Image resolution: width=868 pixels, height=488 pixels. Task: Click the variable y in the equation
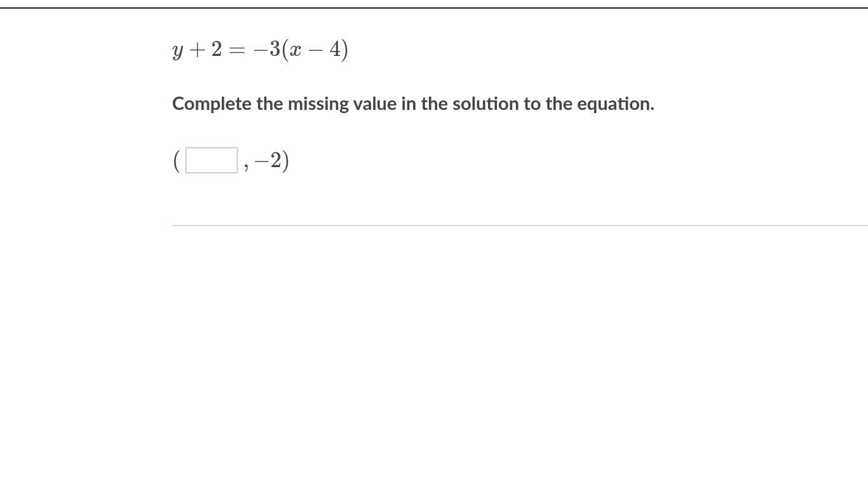pyautogui.click(x=178, y=50)
